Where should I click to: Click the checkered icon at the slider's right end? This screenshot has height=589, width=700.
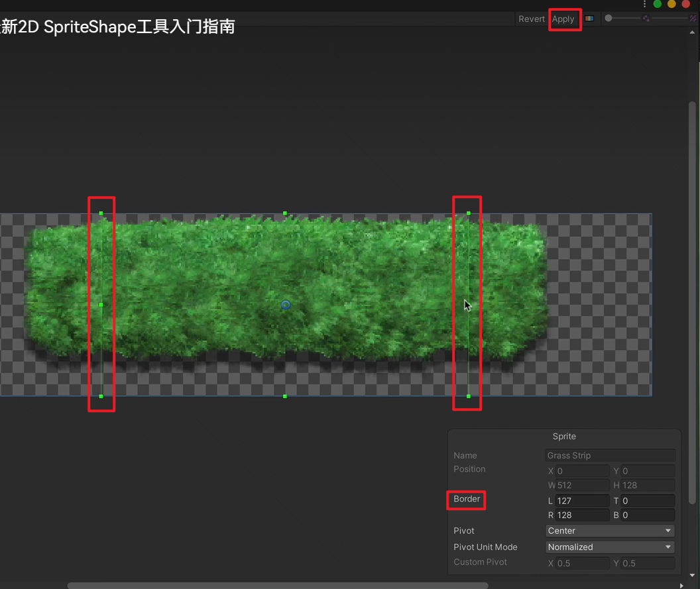pos(693,18)
